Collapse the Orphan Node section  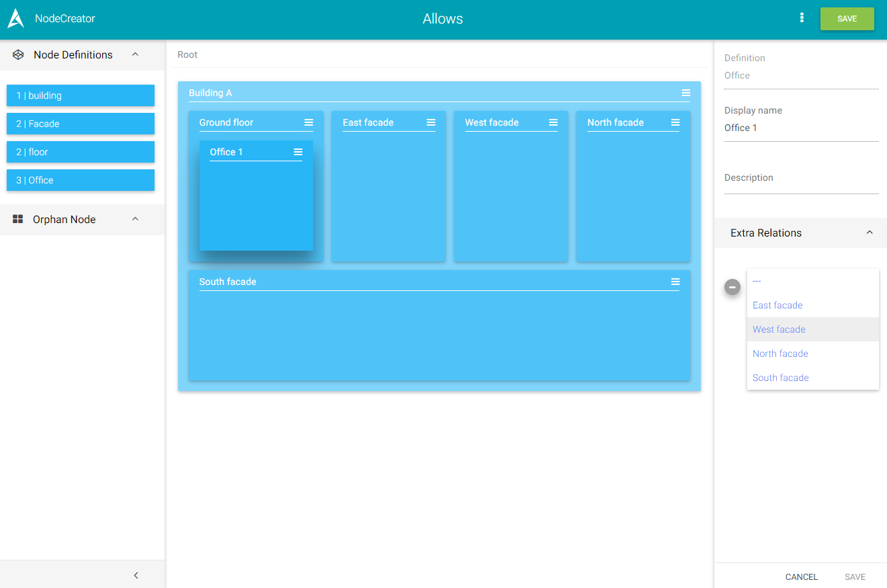[x=135, y=219]
